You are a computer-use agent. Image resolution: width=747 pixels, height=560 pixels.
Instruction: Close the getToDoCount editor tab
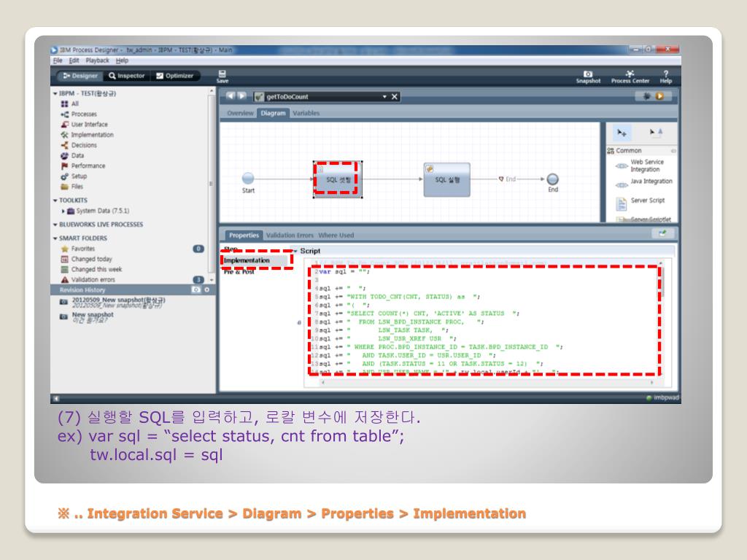[x=395, y=97]
